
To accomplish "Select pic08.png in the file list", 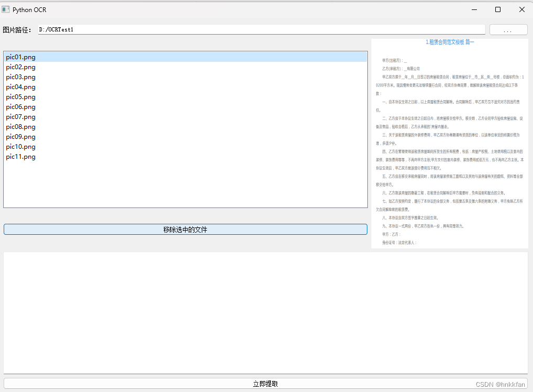I will click(186, 126).
